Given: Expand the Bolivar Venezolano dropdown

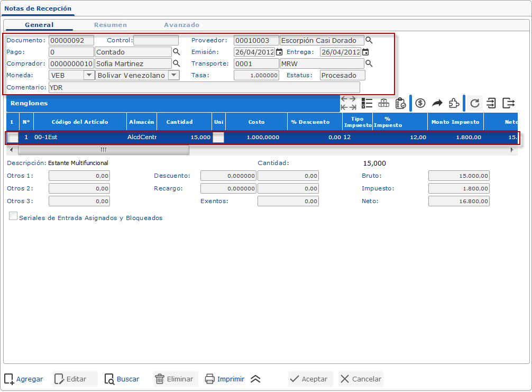Looking at the screenshot, I should pyautogui.click(x=173, y=75).
